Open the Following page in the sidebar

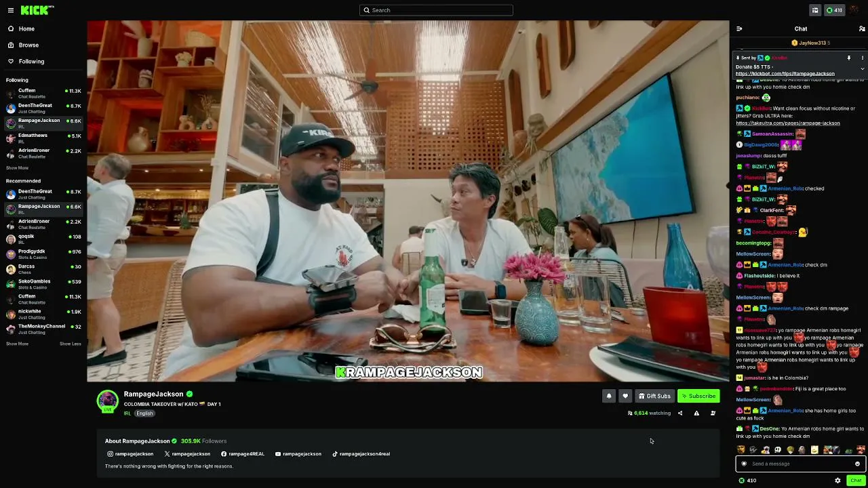(x=26, y=61)
